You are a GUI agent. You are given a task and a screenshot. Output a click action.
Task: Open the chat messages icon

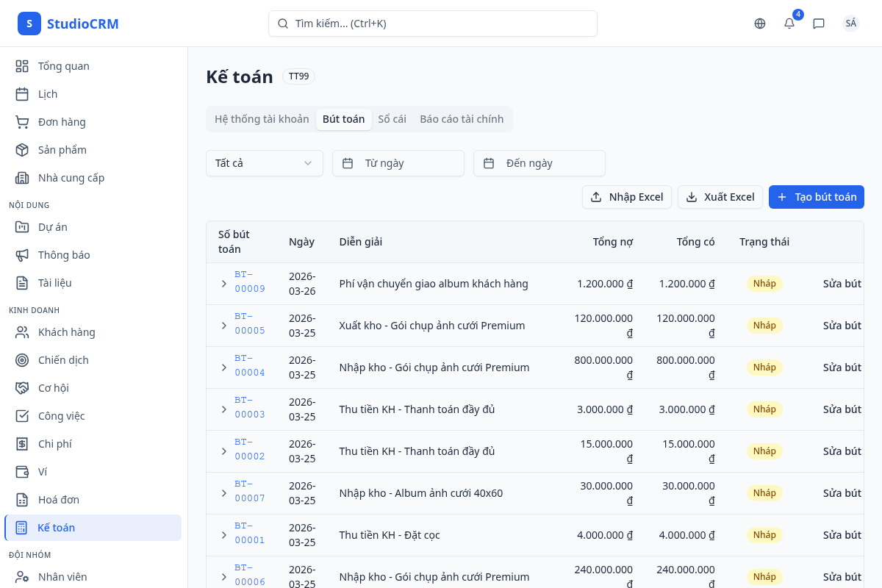point(819,24)
